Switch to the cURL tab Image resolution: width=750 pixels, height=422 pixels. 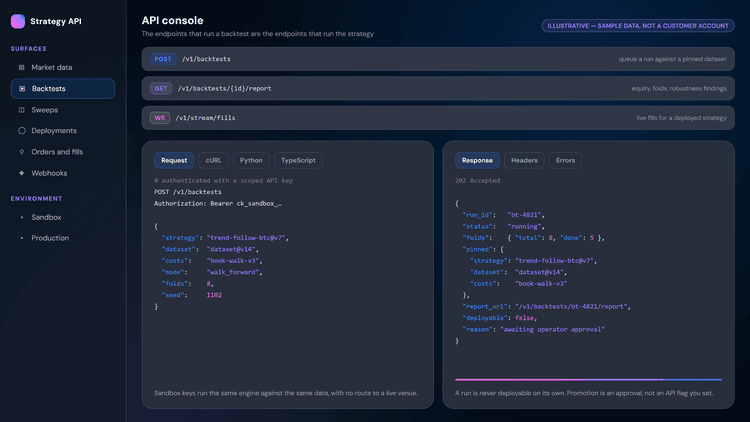pyautogui.click(x=213, y=160)
